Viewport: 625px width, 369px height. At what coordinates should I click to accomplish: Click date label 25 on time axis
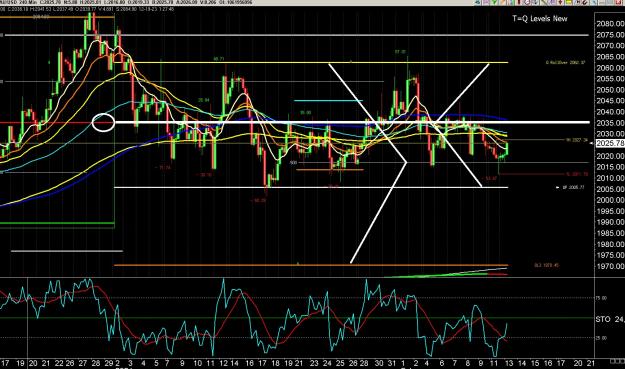click(x=340, y=363)
